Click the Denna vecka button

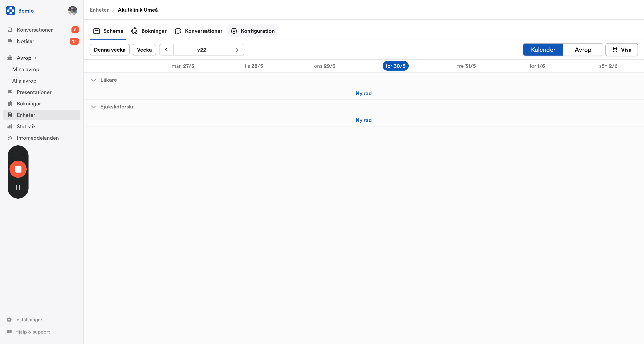coord(109,49)
